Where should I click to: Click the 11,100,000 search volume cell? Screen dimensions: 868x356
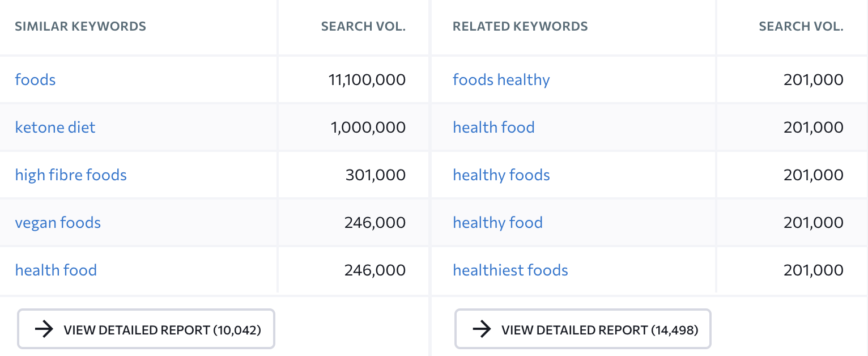click(x=367, y=79)
